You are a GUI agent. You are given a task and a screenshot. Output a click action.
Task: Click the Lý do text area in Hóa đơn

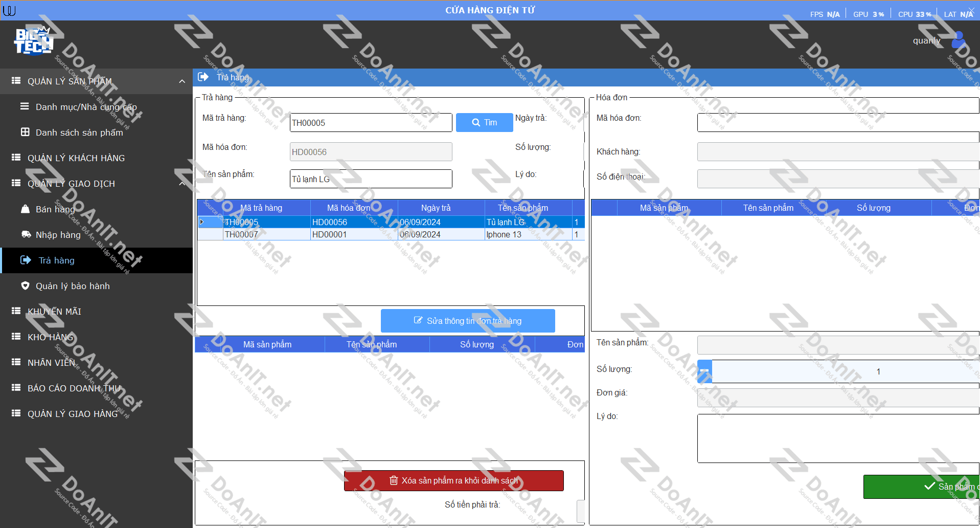tap(837, 438)
